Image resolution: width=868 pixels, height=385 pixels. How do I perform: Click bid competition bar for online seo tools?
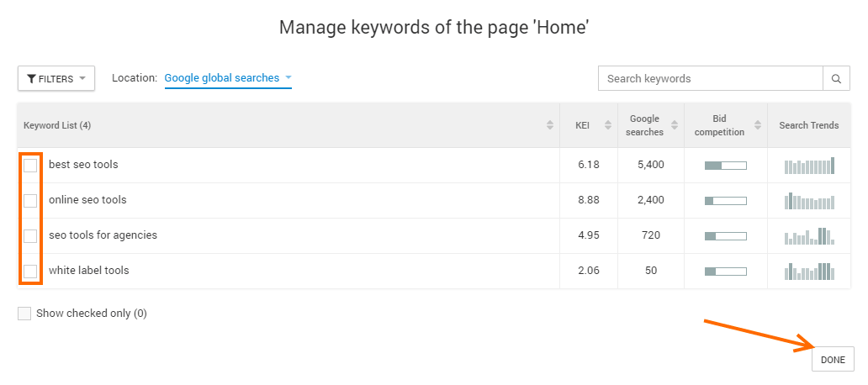(x=725, y=200)
